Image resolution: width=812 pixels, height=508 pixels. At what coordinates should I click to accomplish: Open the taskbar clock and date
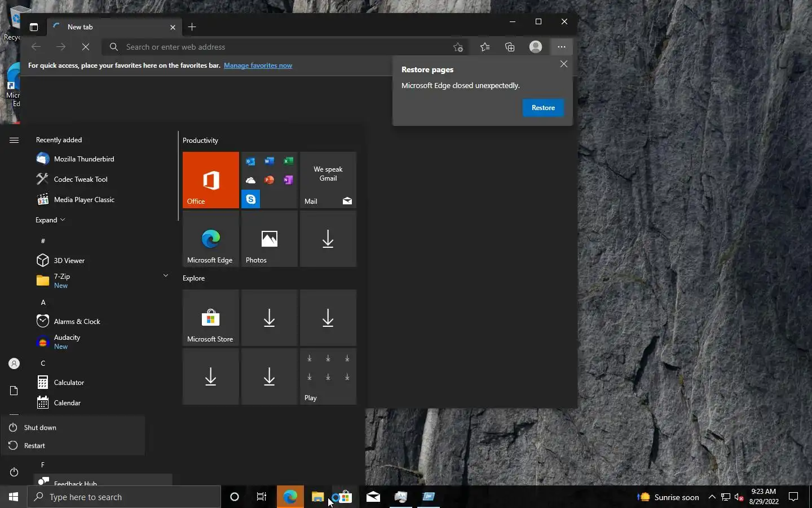click(764, 497)
